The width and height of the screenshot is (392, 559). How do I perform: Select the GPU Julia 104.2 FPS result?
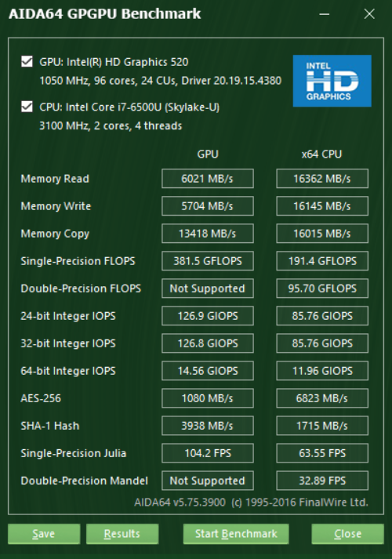[208, 452]
